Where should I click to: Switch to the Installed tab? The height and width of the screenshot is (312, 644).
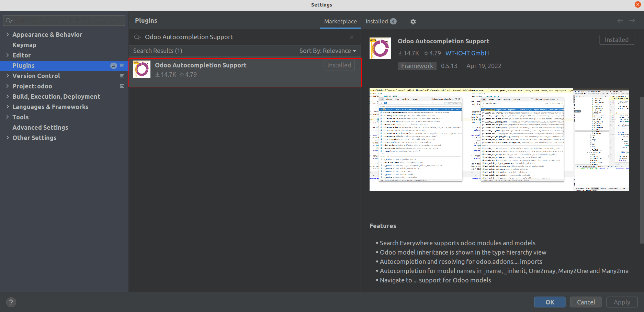381,21
